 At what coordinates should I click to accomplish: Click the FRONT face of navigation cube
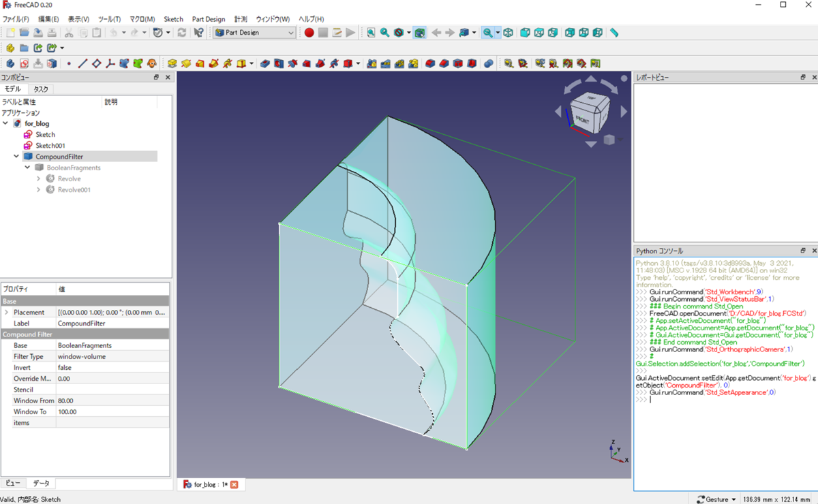coord(583,118)
